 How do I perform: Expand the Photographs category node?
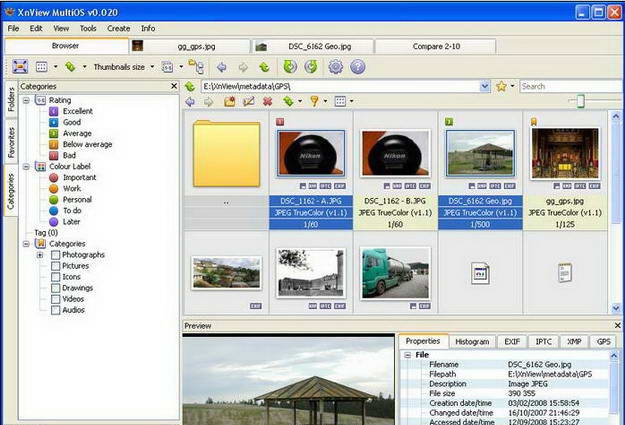tap(40, 255)
